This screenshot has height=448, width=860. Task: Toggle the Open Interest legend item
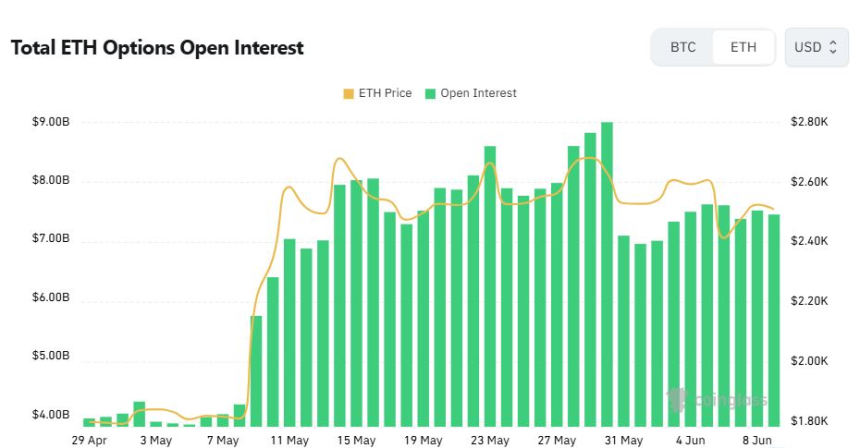(x=471, y=93)
